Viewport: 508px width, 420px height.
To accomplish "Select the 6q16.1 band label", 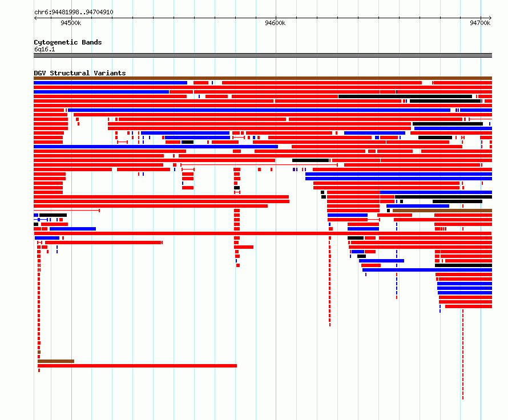I will (x=45, y=49).
